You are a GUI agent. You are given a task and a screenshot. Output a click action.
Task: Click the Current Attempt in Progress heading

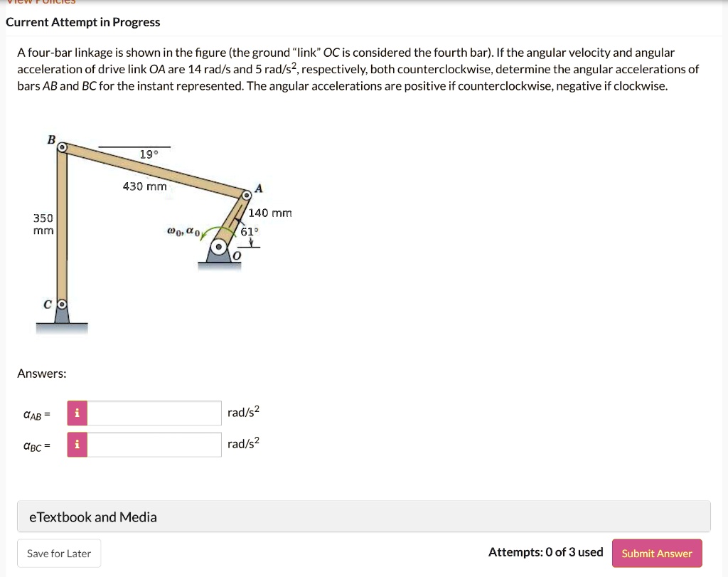coord(83,22)
